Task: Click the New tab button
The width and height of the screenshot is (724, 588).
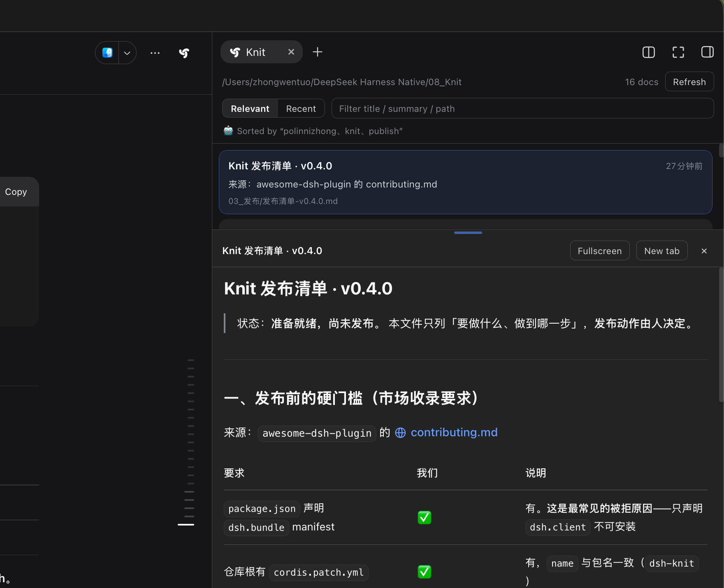Action: click(662, 251)
